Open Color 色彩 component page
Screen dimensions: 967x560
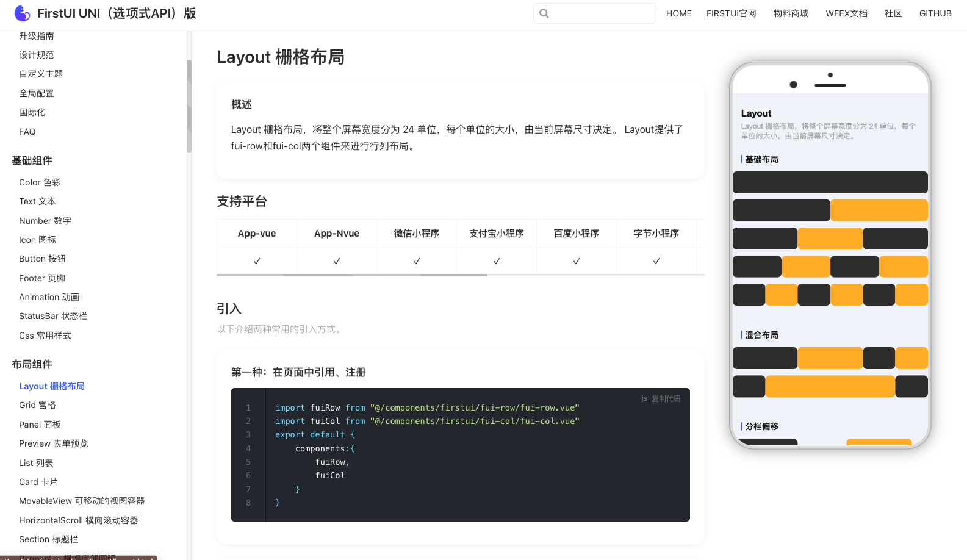(x=40, y=182)
